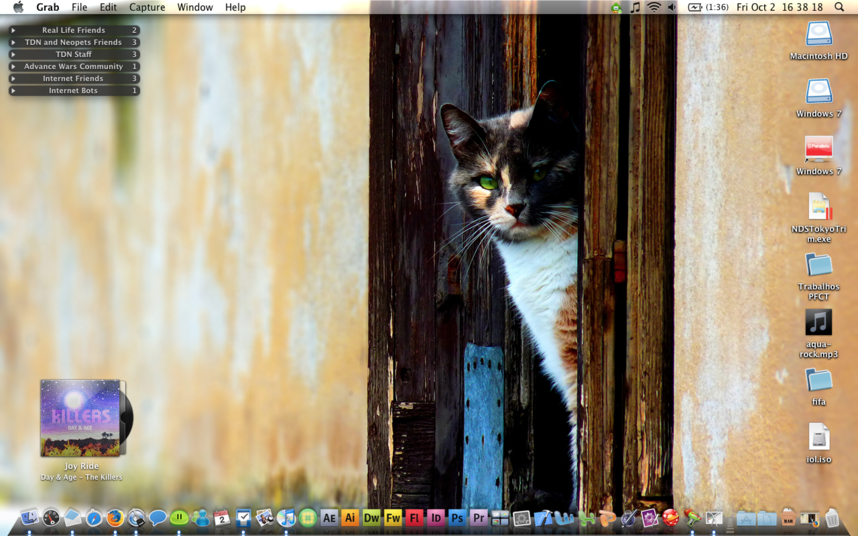
Task: Click the Dreamweaver dock icon
Action: [371, 518]
